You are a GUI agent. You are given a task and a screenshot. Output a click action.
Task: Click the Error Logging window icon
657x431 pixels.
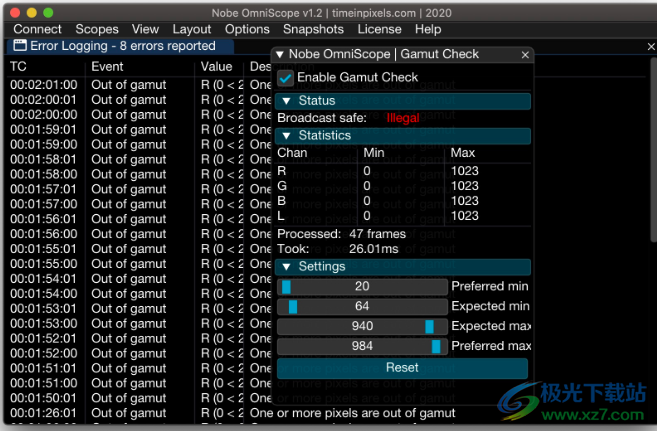[20, 45]
